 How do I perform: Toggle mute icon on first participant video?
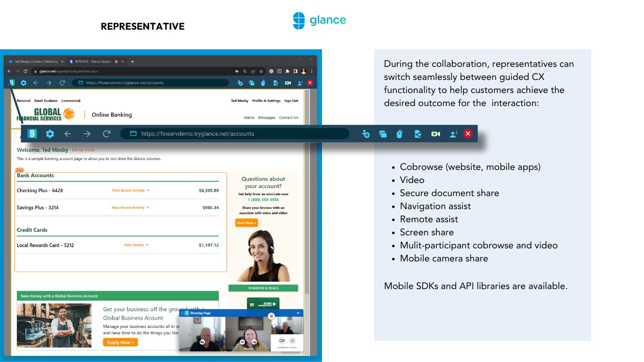[x=202, y=342]
